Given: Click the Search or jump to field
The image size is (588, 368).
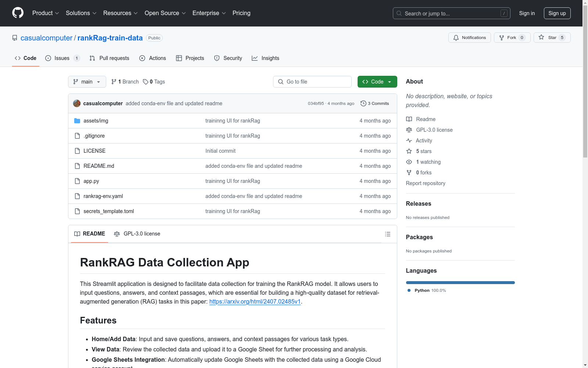Looking at the screenshot, I should (x=452, y=13).
